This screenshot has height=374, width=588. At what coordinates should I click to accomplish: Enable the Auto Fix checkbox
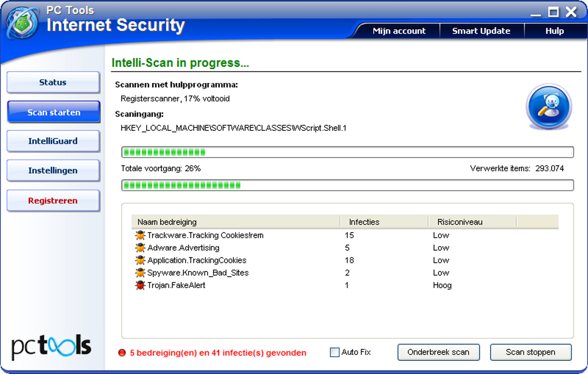pyautogui.click(x=334, y=352)
